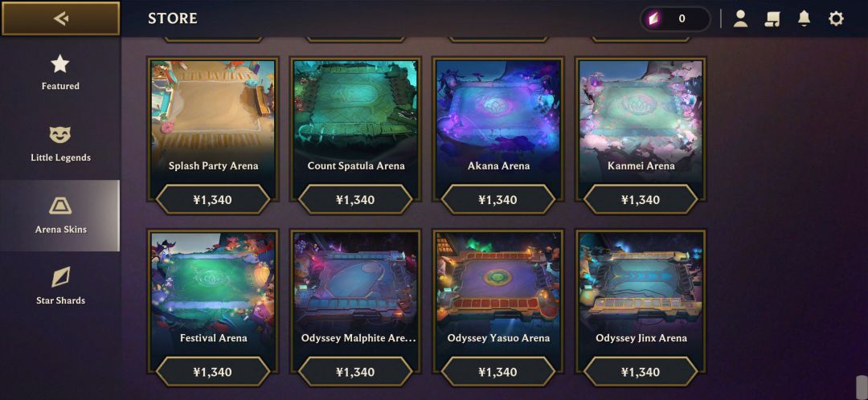Switch to the Little Legends tab
The height and width of the screenshot is (400, 868).
(60, 144)
